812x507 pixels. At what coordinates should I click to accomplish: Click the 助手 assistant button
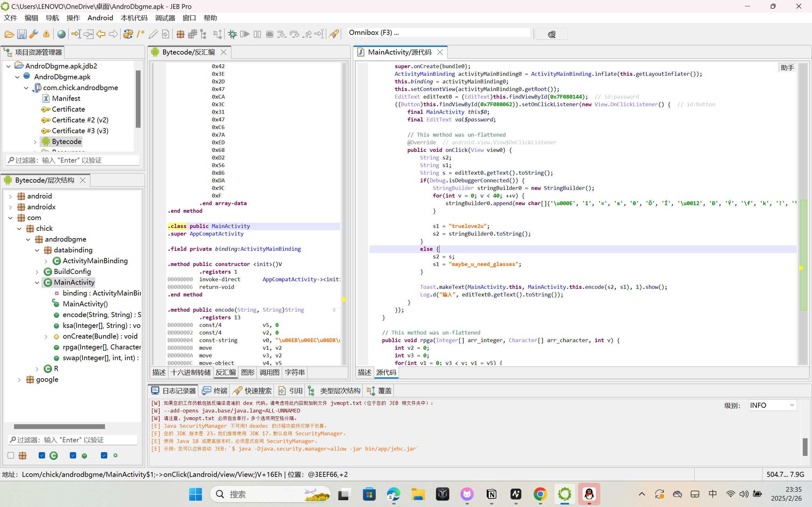coord(787,68)
